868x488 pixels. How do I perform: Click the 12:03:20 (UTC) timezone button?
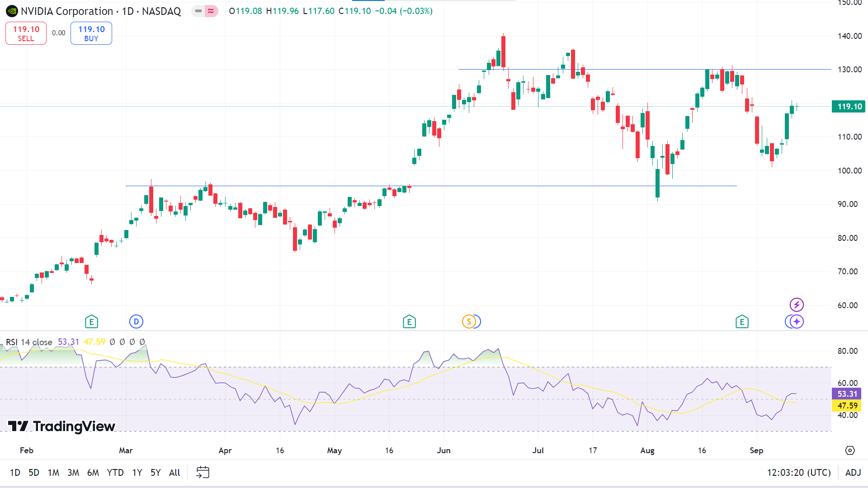tap(799, 473)
